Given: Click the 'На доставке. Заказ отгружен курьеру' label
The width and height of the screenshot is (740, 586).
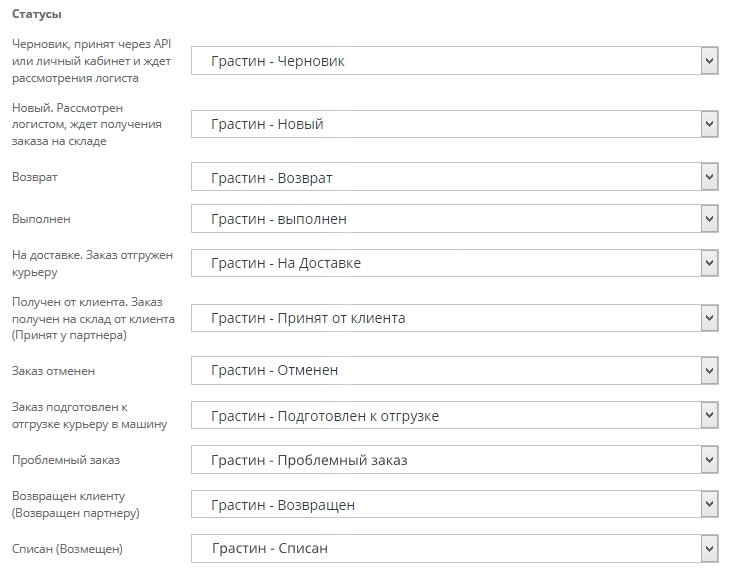Looking at the screenshot, I should [x=92, y=263].
